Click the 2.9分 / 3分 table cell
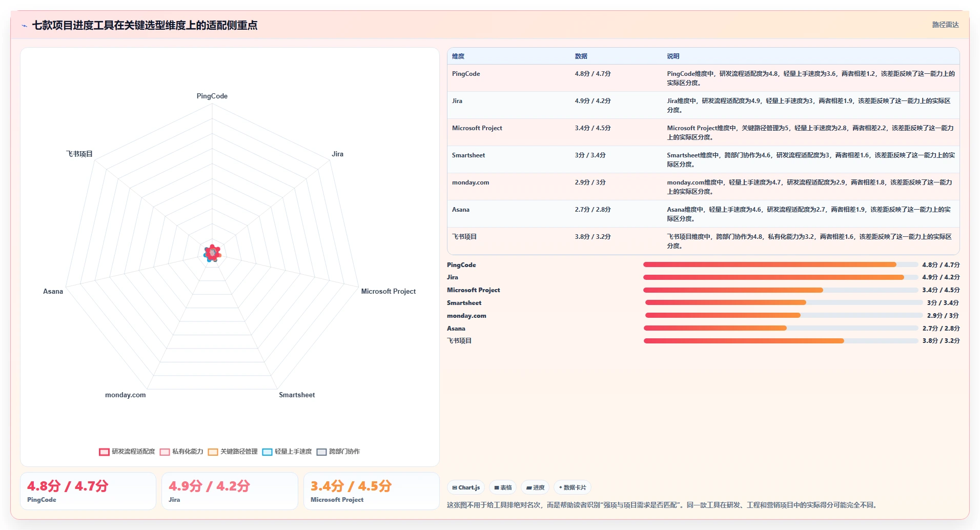 coord(590,182)
